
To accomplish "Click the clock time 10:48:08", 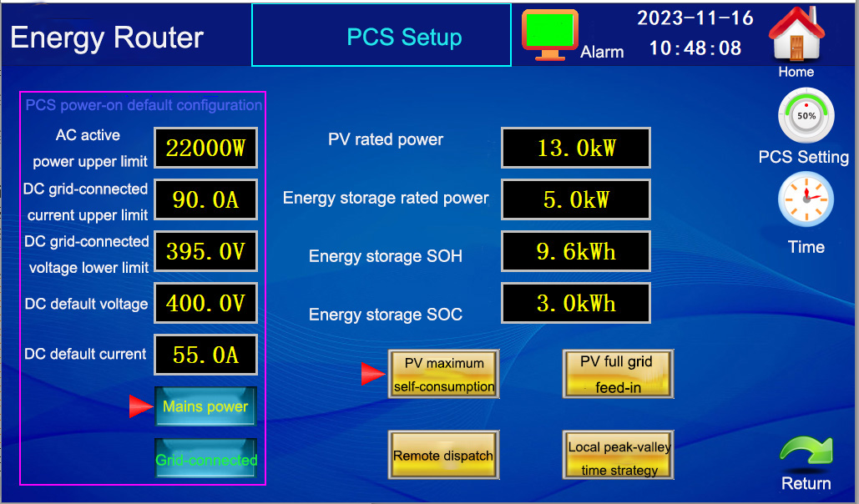I will (695, 48).
